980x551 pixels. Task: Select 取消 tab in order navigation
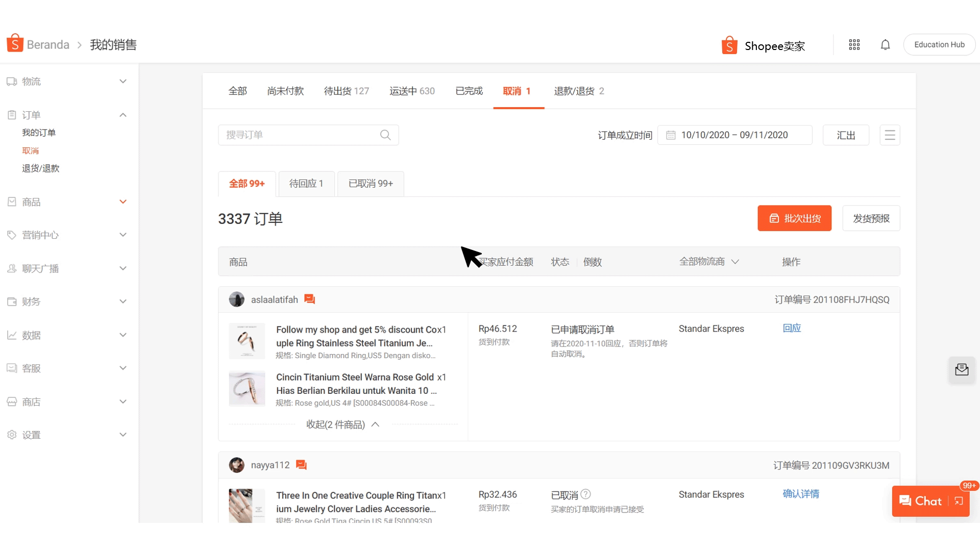(518, 91)
